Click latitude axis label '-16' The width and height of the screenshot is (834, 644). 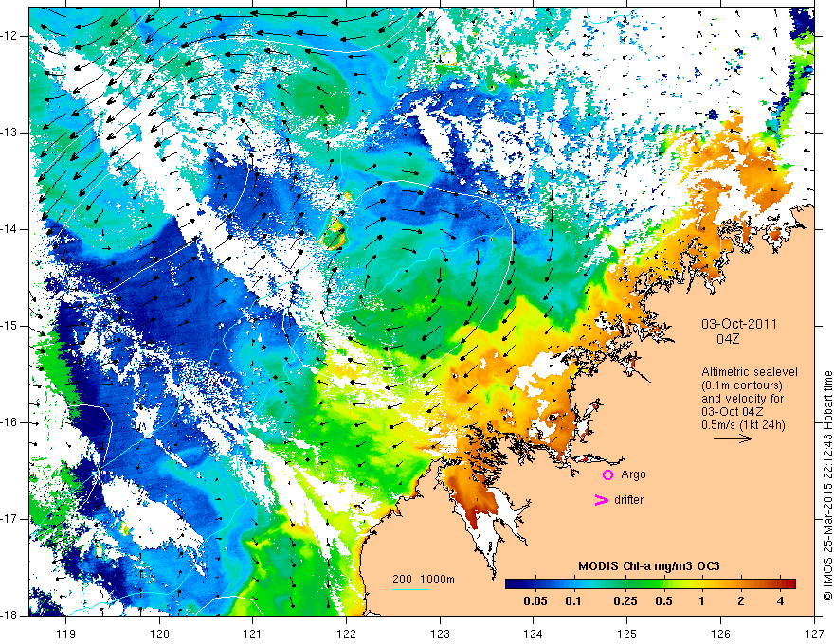click(x=9, y=422)
